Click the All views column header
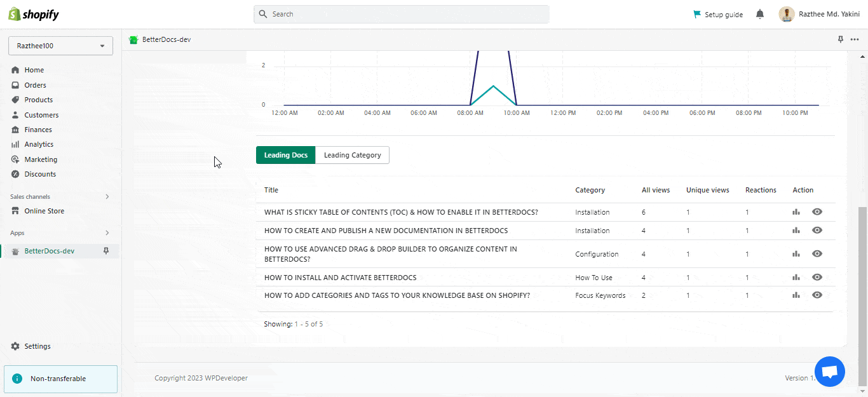The image size is (868, 397). (656, 190)
